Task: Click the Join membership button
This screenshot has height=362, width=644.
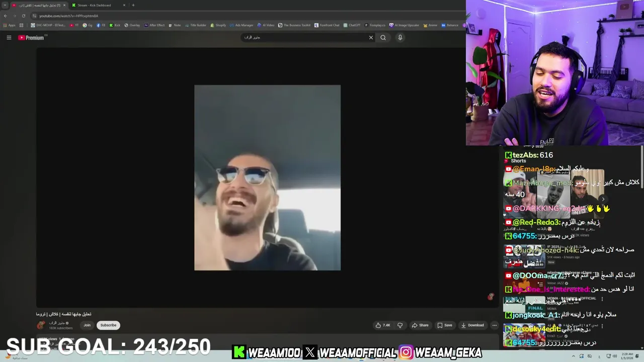Action: click(x=87, y=325)
